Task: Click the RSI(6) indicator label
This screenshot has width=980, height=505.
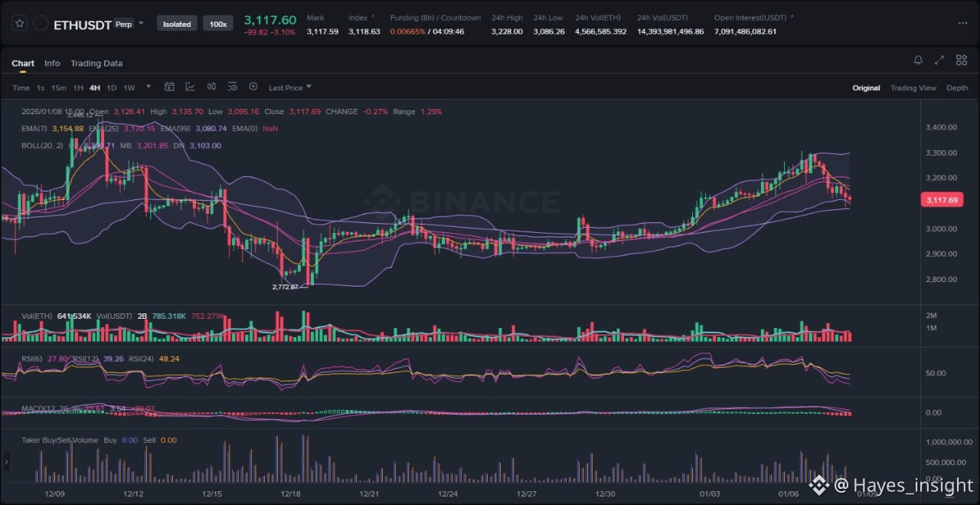Action: 33,359
